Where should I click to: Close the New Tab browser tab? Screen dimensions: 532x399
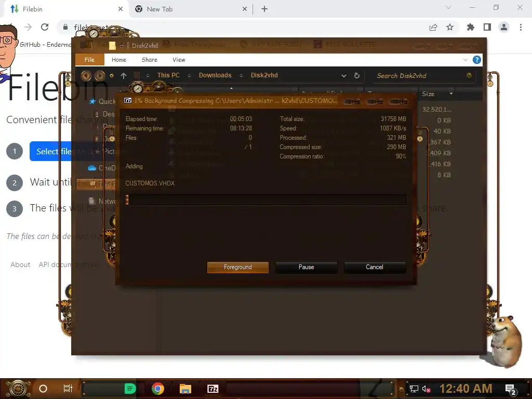(245, 9)
